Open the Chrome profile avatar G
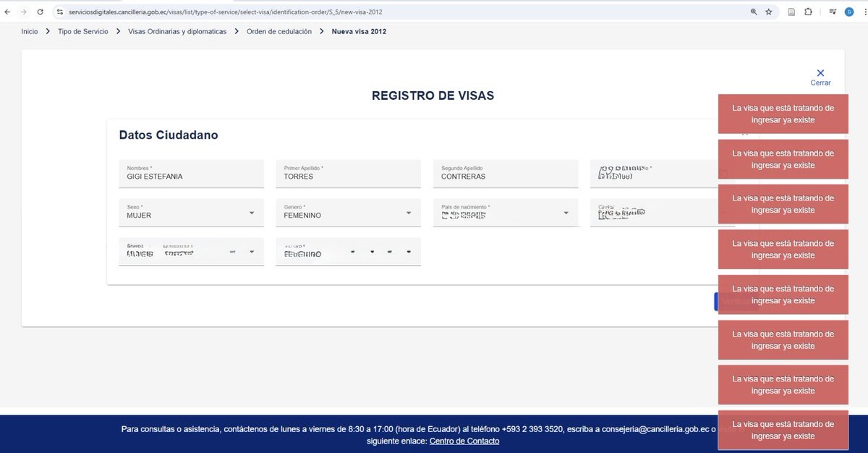Image resolution: width=868 pixels, height=453 pixels. pyautogui.click(x=849, y=12)
